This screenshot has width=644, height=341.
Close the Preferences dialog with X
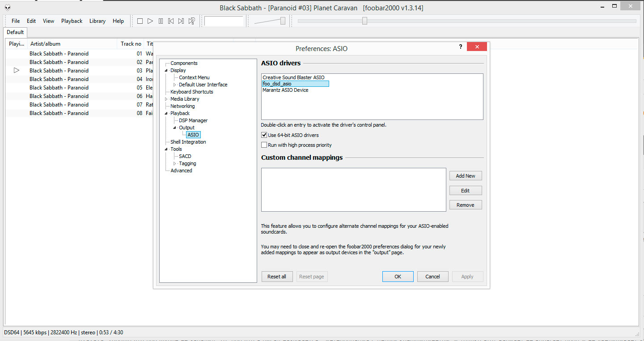coord(477,47)
